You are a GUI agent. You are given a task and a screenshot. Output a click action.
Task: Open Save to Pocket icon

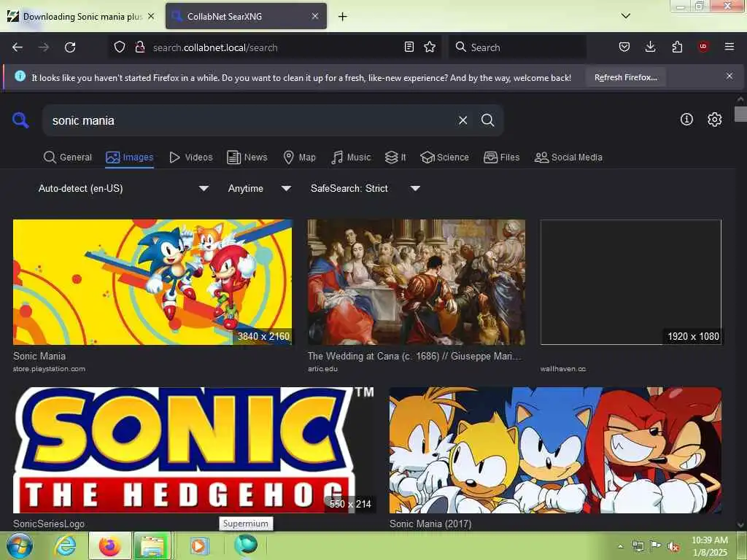(x=624, y=47)
